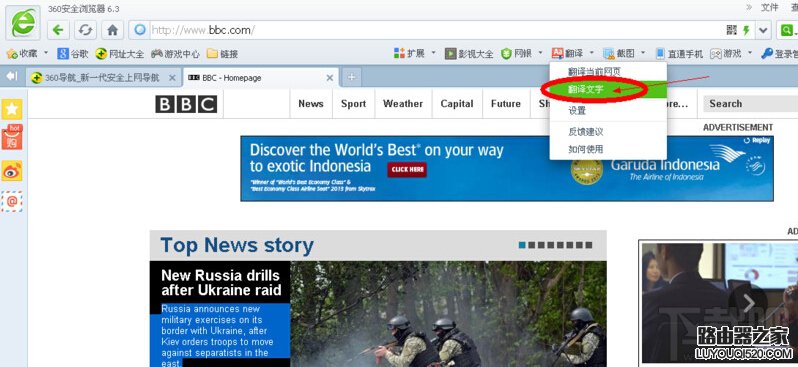Click the BBC logo

(186, 104)
